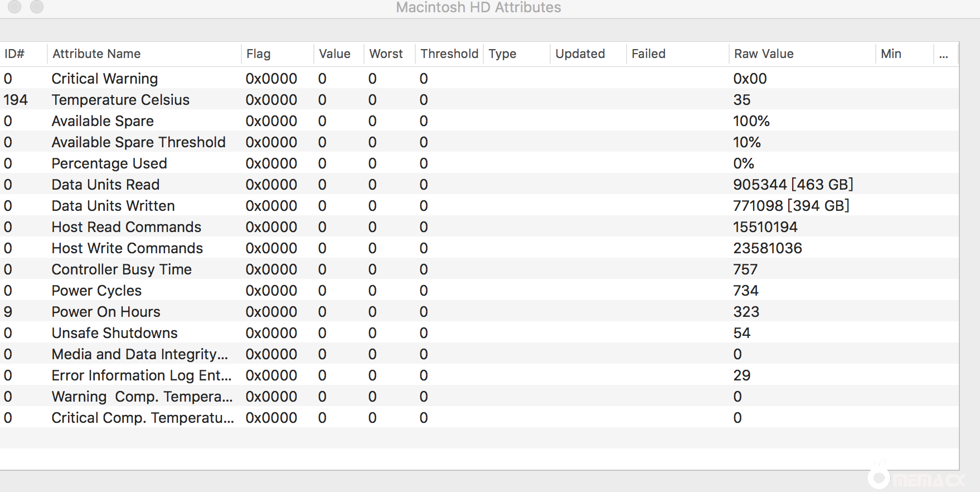Click raw value 757
This screenshot has width=980, height=492.
(745, 269)
